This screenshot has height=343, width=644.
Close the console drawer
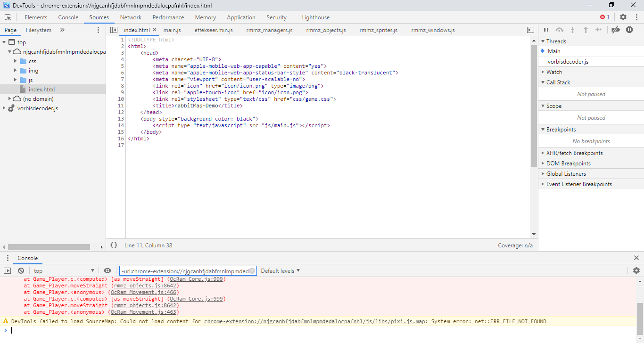[636, 258]
